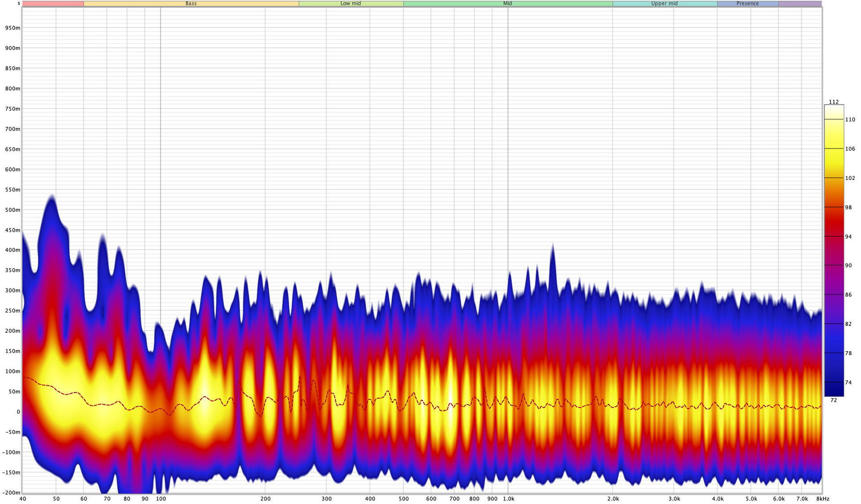
Task: Select the Presence band label
Action: click(748, 3)
